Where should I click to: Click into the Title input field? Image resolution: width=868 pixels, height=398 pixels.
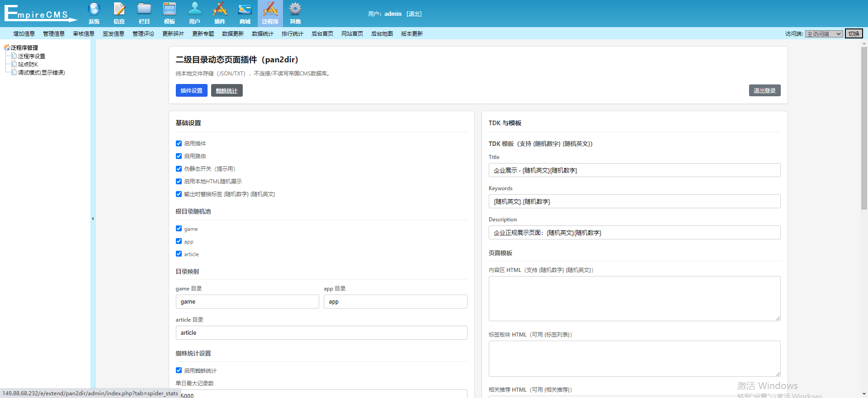634,170
